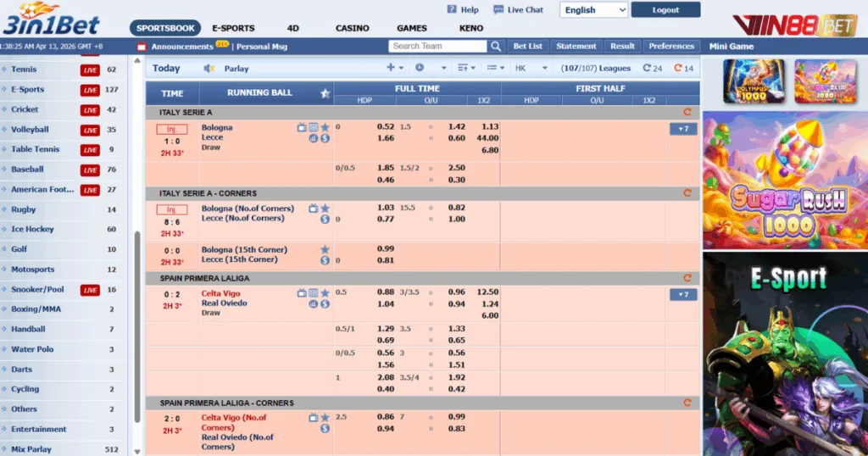Open the HK odds type dropdown
The height and width of the screenshot is (456, 868).
click(531, 68)
